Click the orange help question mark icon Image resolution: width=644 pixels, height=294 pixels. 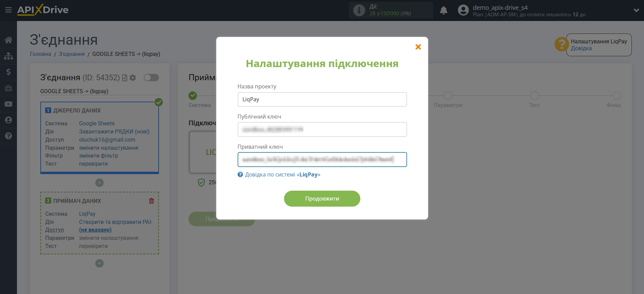(561, 44)
